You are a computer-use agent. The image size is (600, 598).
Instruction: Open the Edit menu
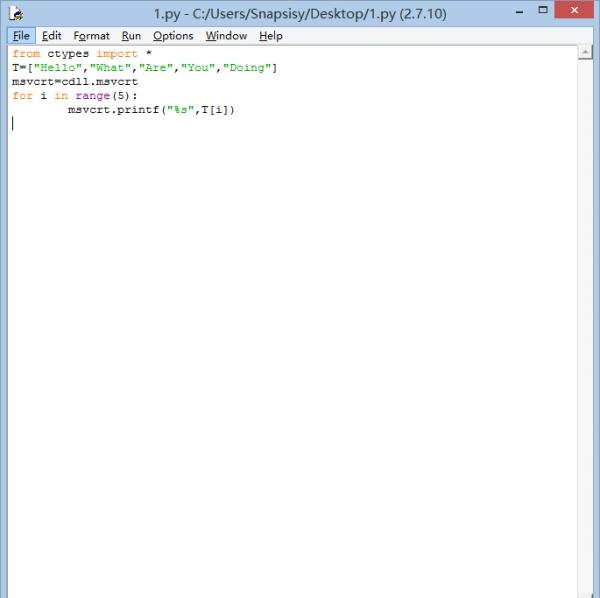52,36
